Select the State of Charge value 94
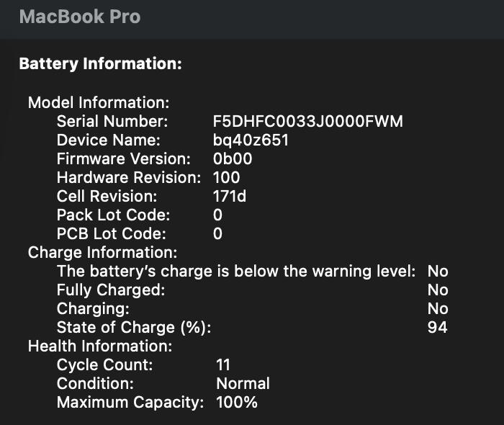Viewport: 504px width, 425px height. (437, 327)
